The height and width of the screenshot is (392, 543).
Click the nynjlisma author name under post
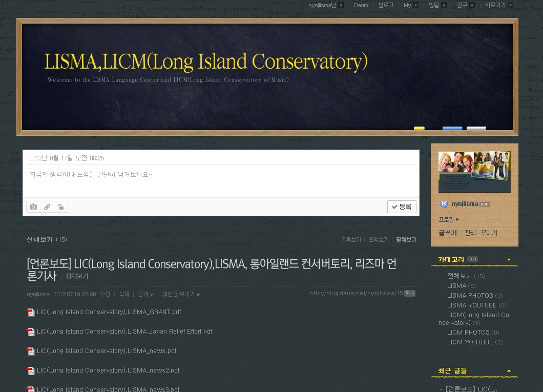(38, 294)
